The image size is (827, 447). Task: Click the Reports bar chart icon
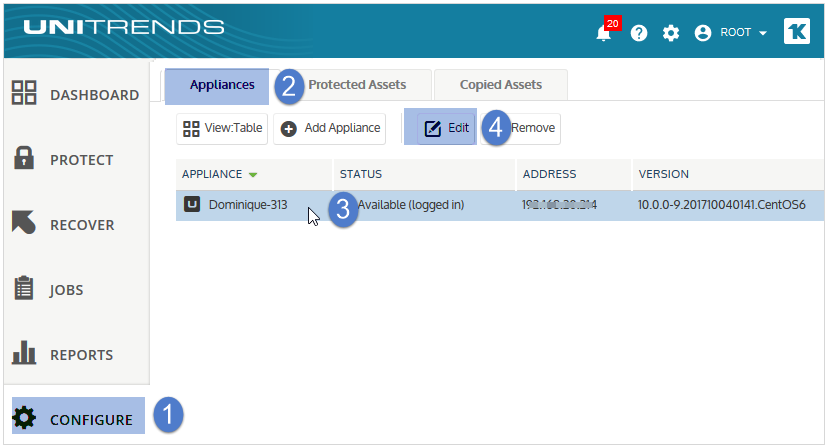[24, 352]
